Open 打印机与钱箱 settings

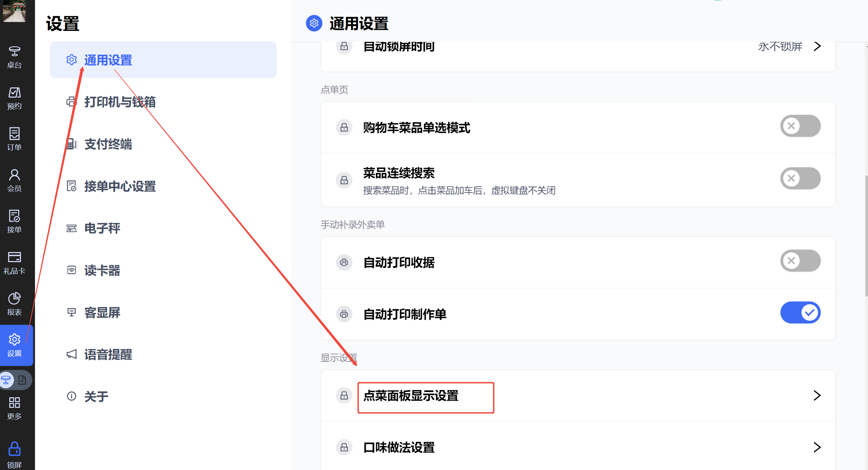coord(163,102)
